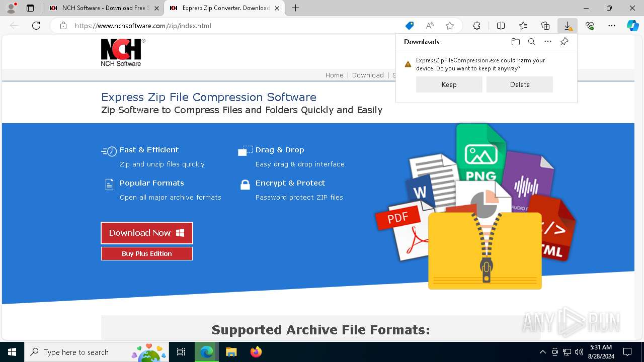Image resolution: width=644 pixels, height=362 pixels.
Task: Open the Extensions puzzle icon
Action: point(476,26)
